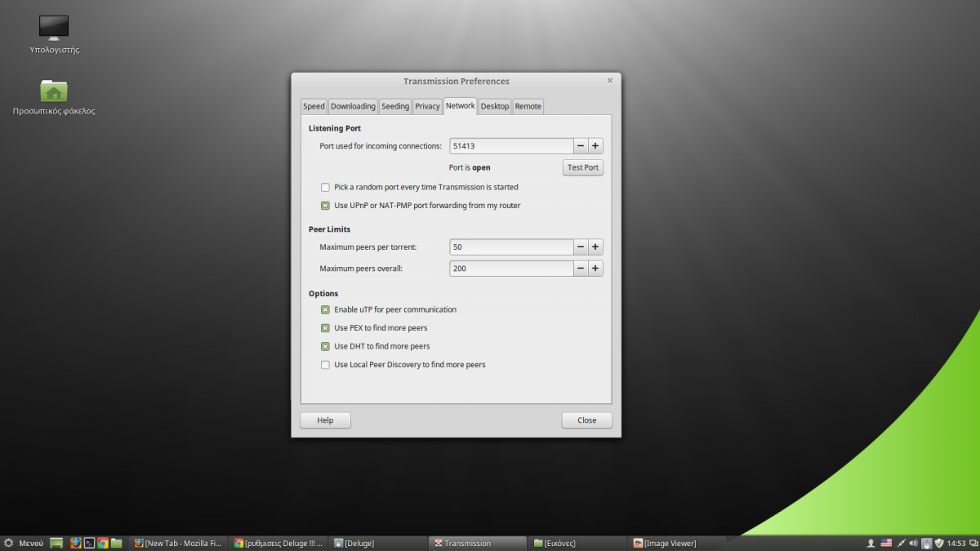The image size is (980, 551).
Task: Switch to the ρυθμισεις Deluge Chrome taskbar window
Action: coord(278,543)
